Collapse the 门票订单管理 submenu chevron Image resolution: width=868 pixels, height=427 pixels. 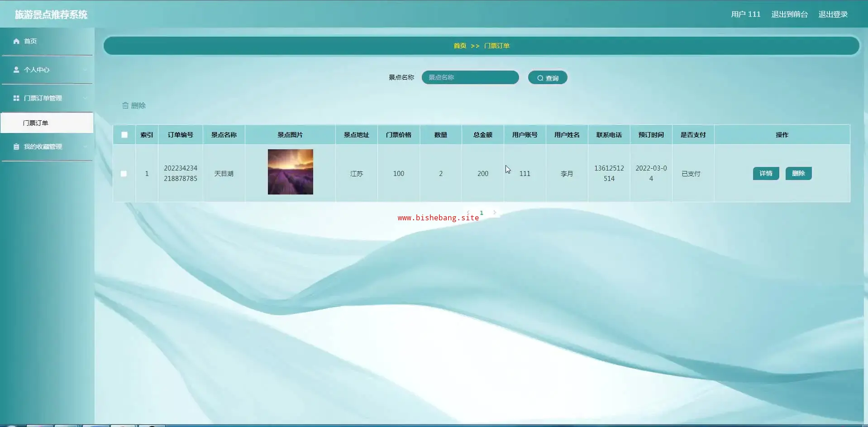[85, 98]
